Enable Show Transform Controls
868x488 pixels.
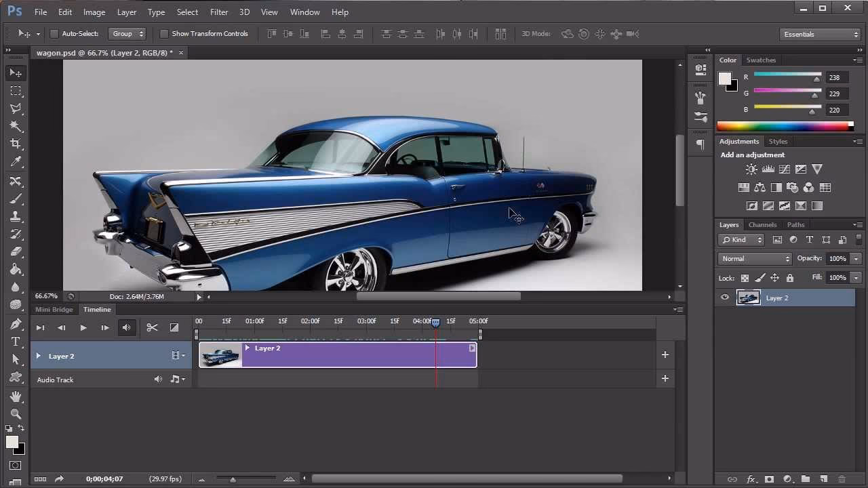point(164,33)
